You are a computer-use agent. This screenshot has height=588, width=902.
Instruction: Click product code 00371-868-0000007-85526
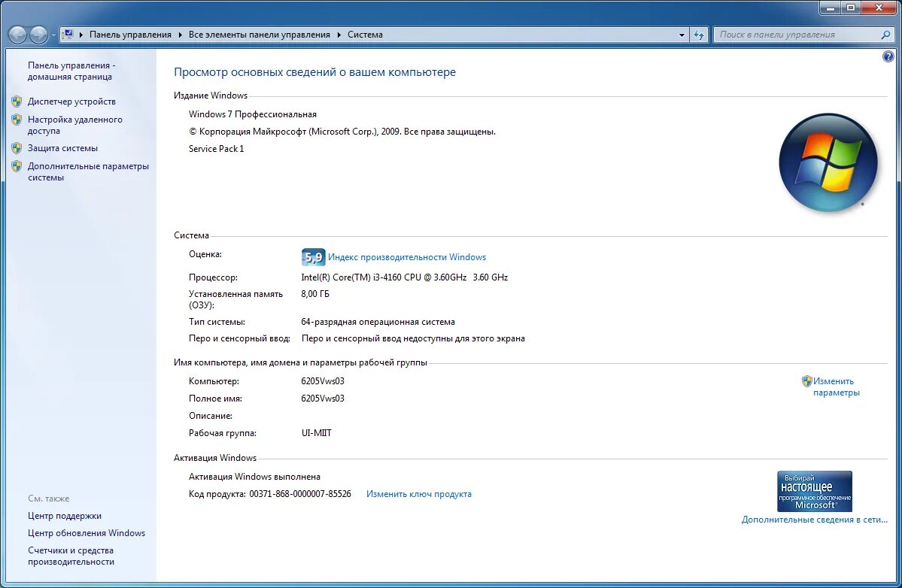click(x=300, y=494)
